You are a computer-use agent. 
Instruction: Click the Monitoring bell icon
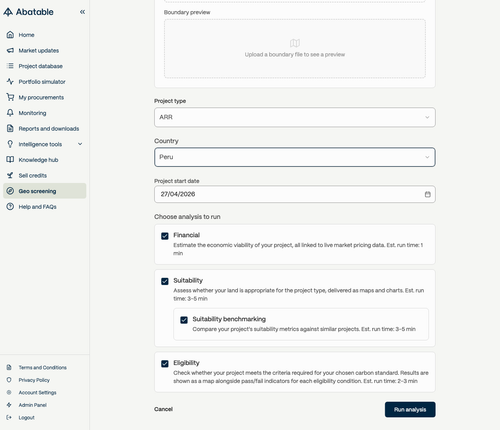(x=10, y=113)
